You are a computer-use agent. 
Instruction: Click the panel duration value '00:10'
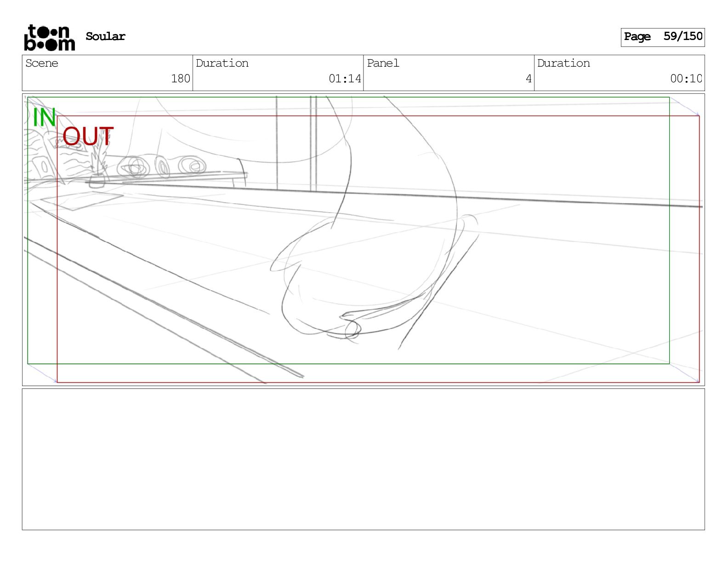pyautogui.click(x=686, y=79)
